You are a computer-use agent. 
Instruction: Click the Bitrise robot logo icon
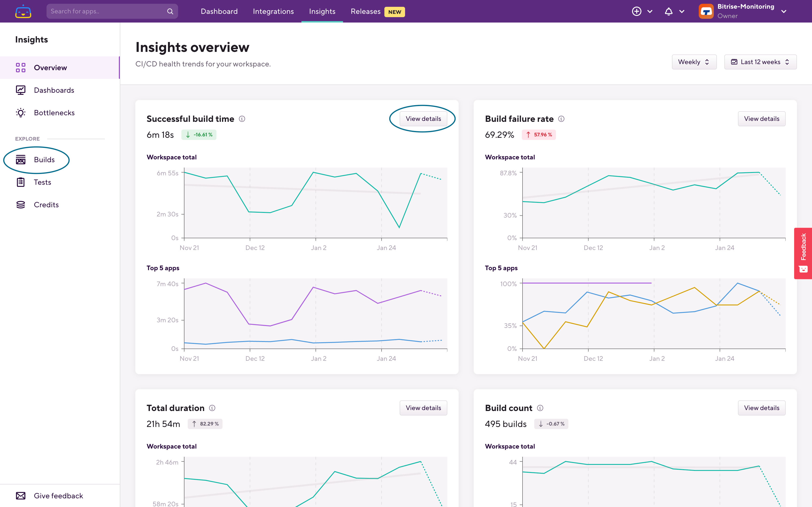point(23,12)
